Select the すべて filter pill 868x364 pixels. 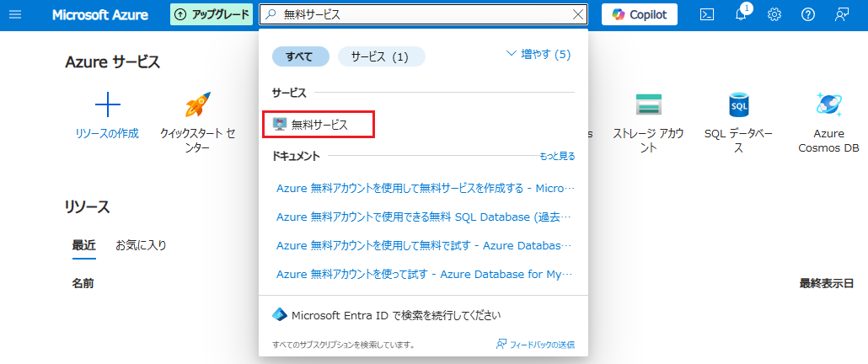[x=301, y=56]
